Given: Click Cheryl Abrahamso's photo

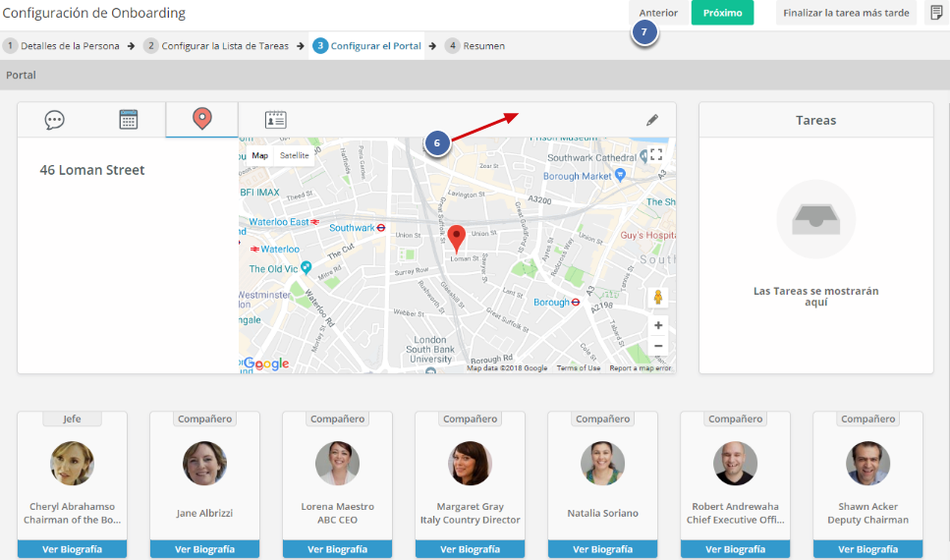Looking at the screenshot, I should click(x=72, y=463).
